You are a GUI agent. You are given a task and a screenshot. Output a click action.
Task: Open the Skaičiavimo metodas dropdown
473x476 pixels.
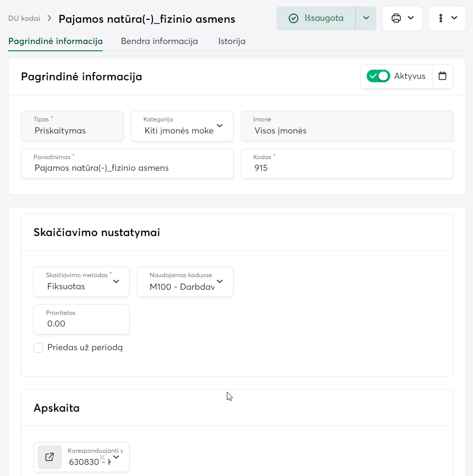(116, 282)
